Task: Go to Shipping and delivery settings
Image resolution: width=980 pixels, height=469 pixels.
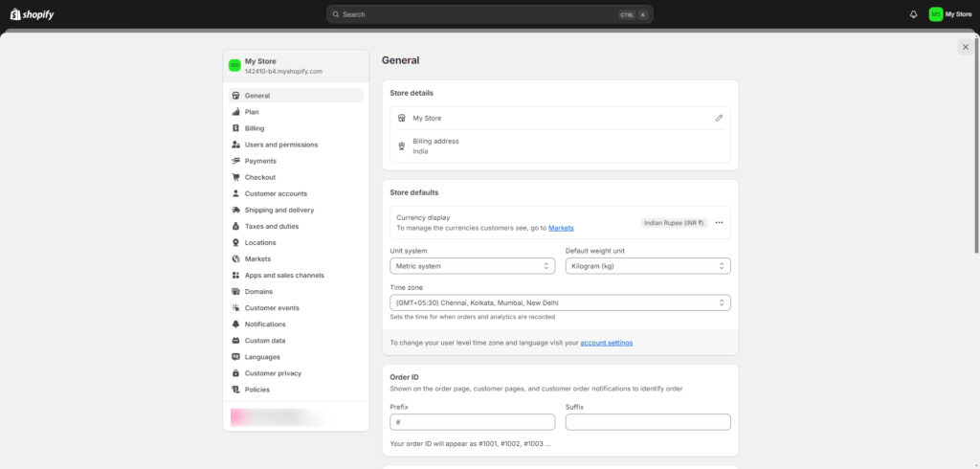Action: [296, 211]
